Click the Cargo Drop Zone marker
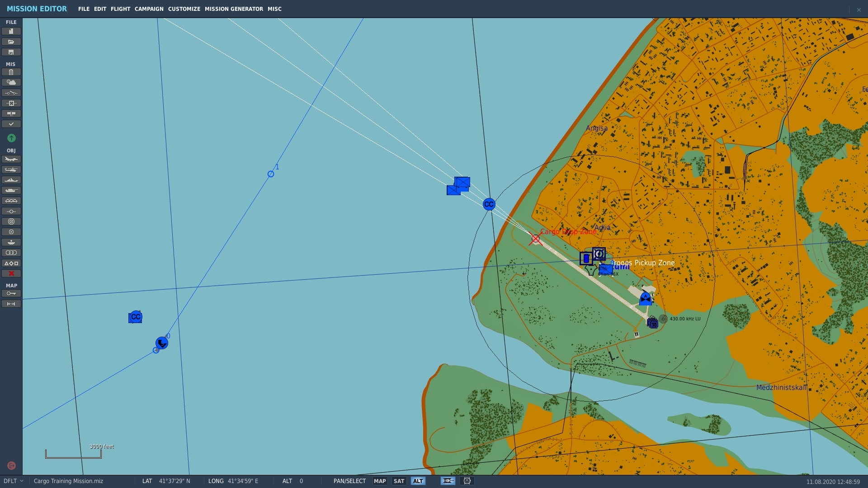868x488 pixels. pos(536,239)
